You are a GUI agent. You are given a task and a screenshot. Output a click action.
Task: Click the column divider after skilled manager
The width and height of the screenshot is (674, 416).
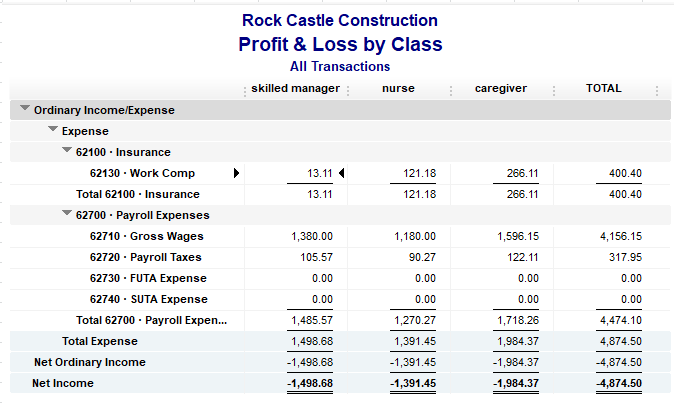[x=348, y=90]
